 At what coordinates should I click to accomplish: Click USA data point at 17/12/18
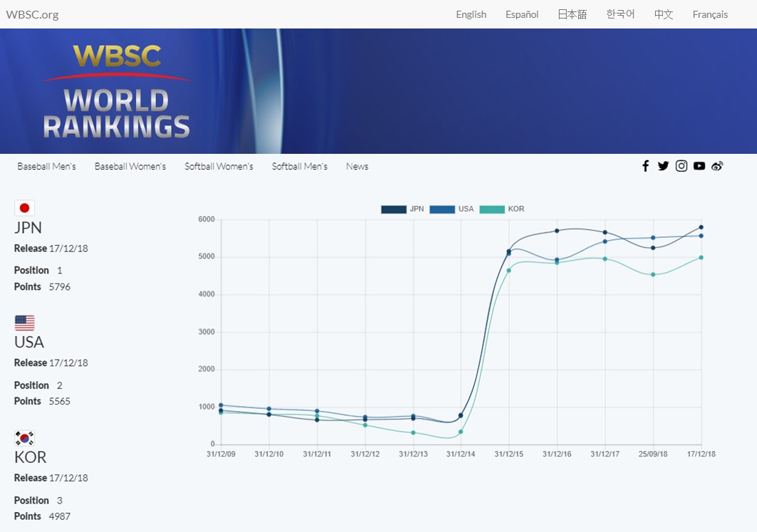pos(701,236)
